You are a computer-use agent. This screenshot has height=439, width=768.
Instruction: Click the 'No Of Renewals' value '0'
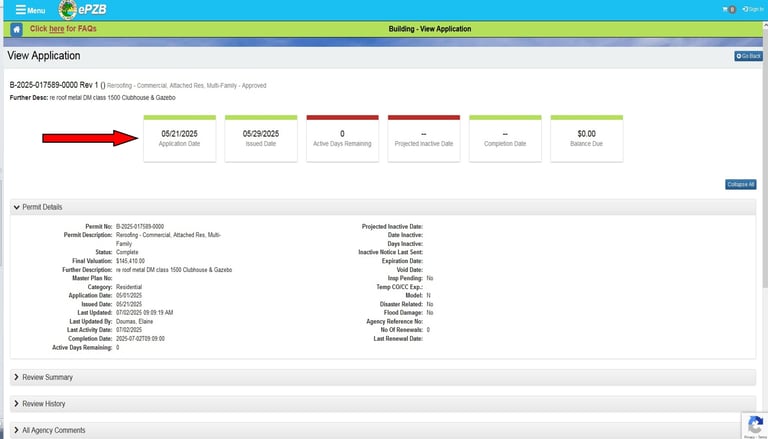[x=428, y=330]
